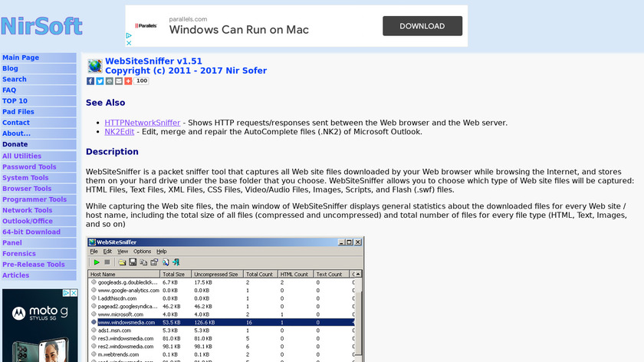Click the copy toolbar icon
This screenshot has height=362, width=644.
(x=143, y=262)
